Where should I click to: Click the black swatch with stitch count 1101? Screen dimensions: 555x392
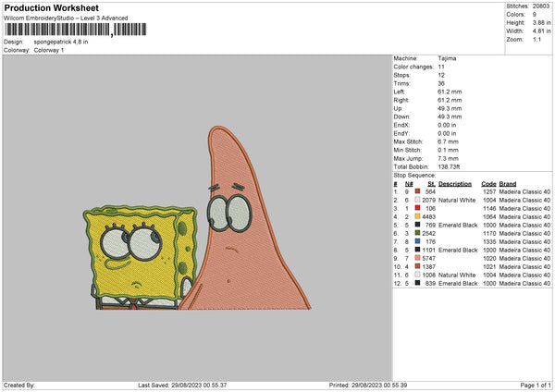[x=417, y=250]
